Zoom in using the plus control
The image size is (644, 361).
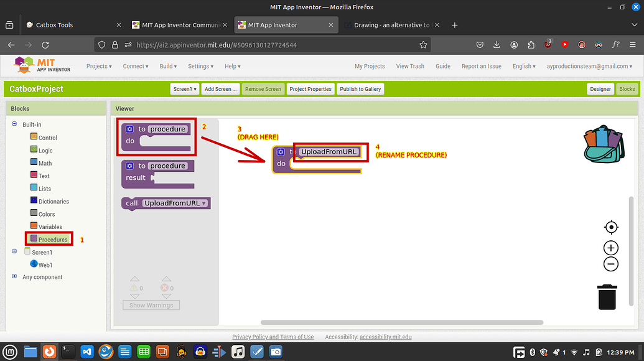610,247
